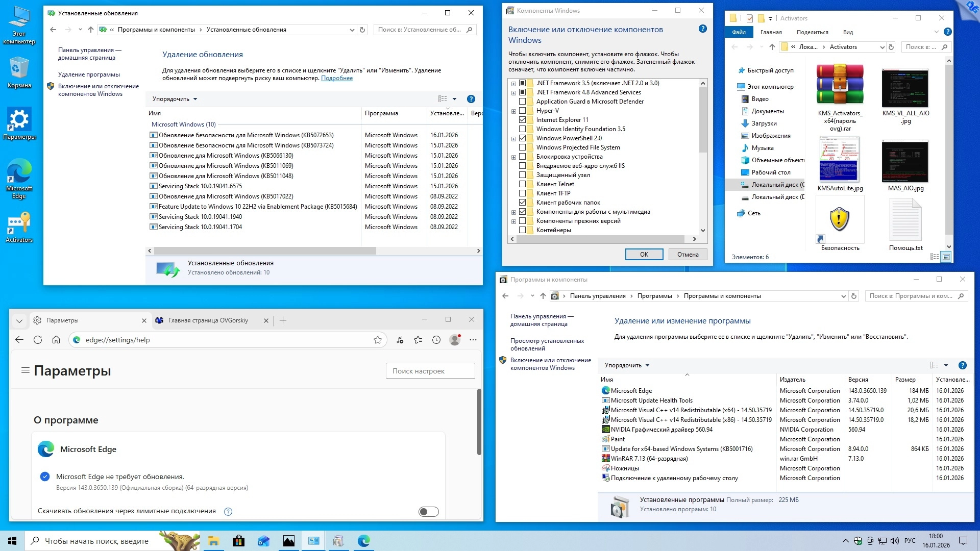Open the Вид ribbon tab in Explorer
980x551 pixels.
point(848,32)
